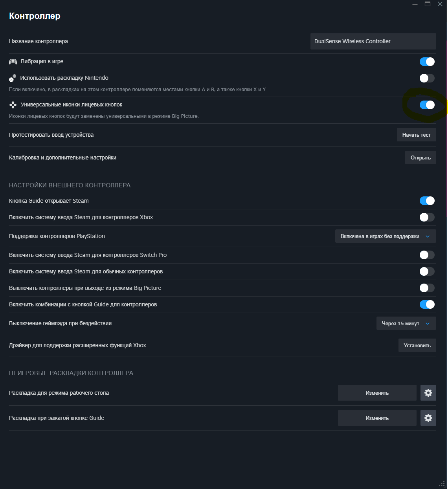
Task: Enable Steam input for Switch Pro controllers
Action: (x=427, y=255)
